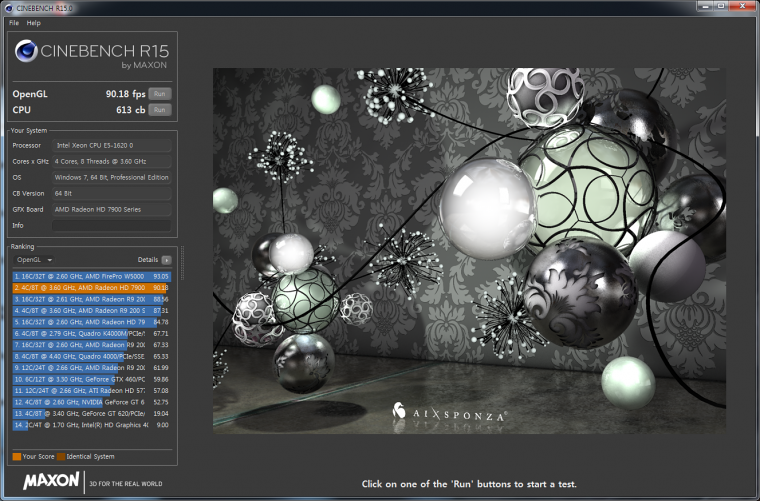Click the GFX Board AMD Radeon field
760x501 pixels.
coord(111,209)
